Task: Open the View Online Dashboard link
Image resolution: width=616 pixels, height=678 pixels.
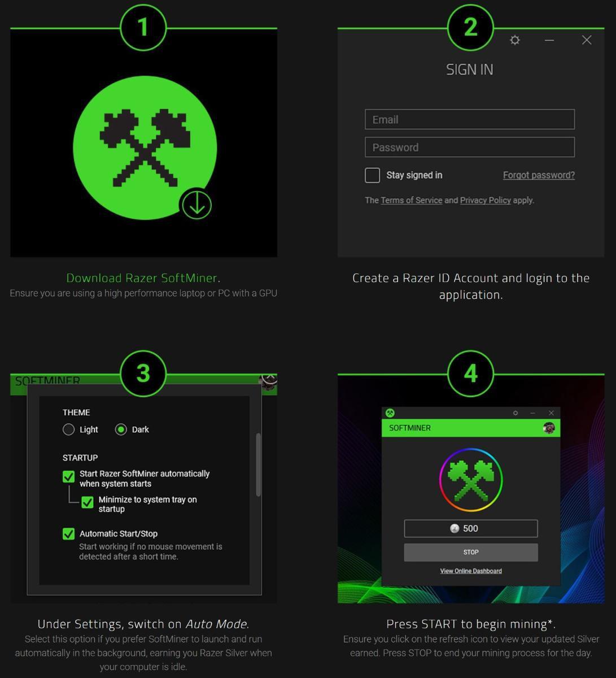Action: [471, 571]
